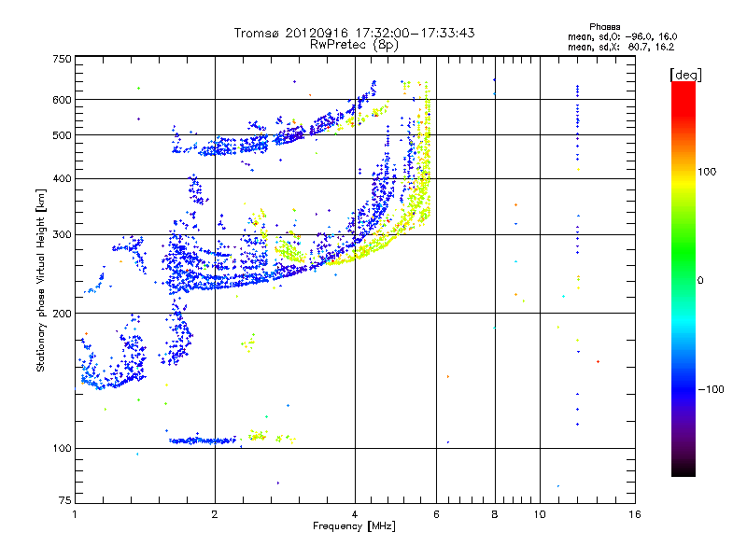Select 'mean, sd,O: -96.0, 16.0' statistics line
This screenshot has height=560, width=747.
(622, 36)
